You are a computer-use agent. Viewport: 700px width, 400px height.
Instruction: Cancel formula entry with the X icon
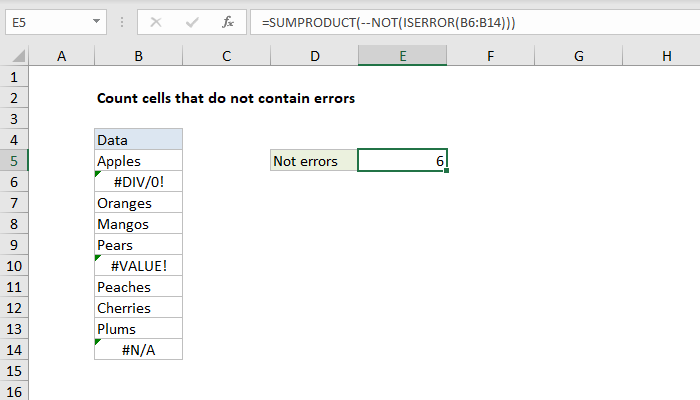(x=156, y=22)
